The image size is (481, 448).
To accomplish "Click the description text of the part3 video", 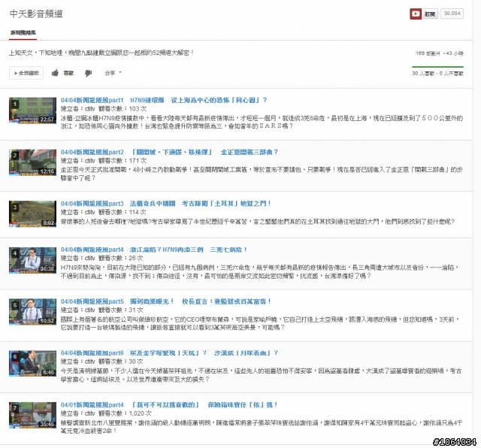I will 257,222.
